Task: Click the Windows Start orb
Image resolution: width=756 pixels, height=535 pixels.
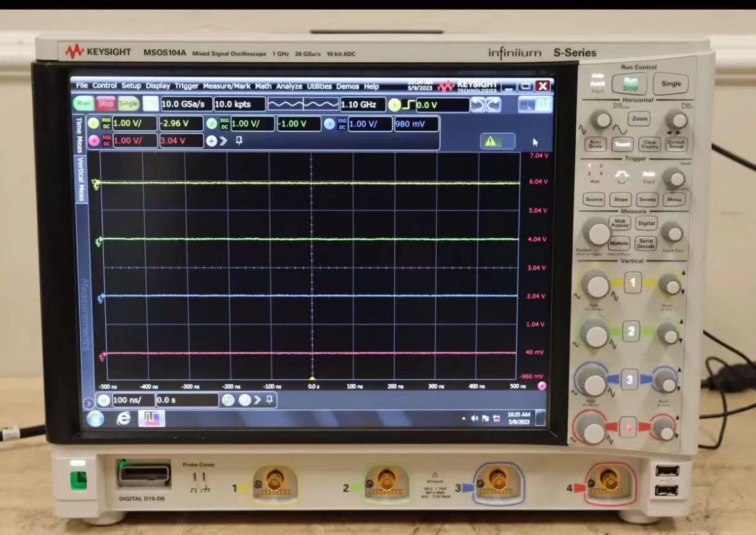Action: click(95, 418)
